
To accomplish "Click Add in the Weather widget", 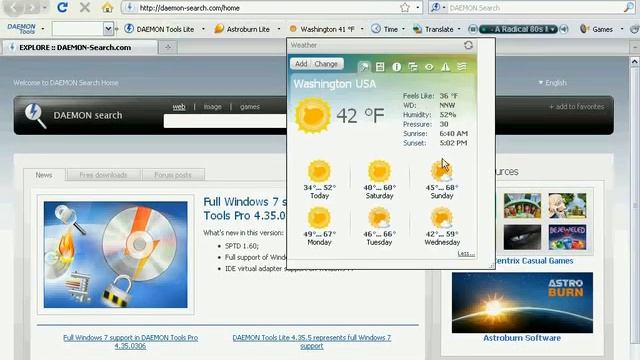I will 301,64.
